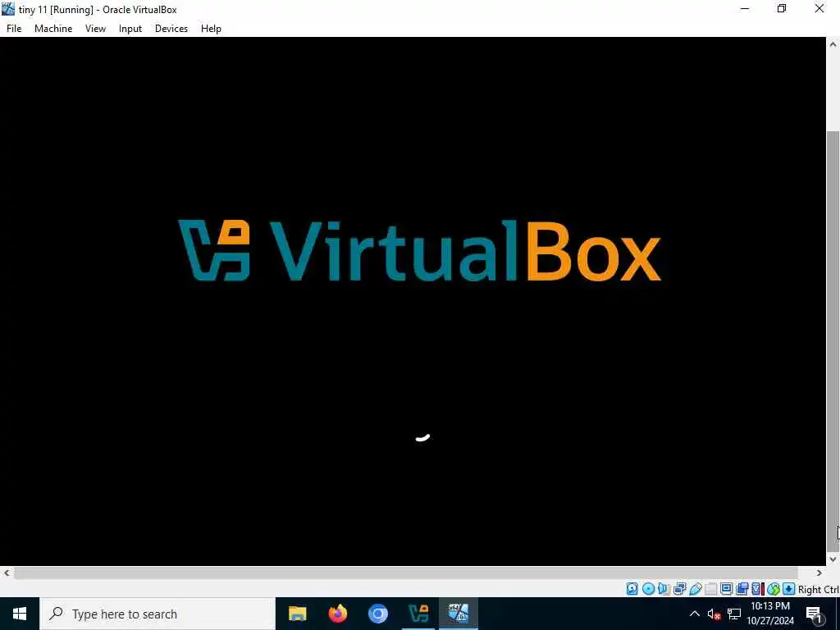This screenshot has height=630, width=840.
Task: Click the muted volume tray icon
Action: pos(714,614)
